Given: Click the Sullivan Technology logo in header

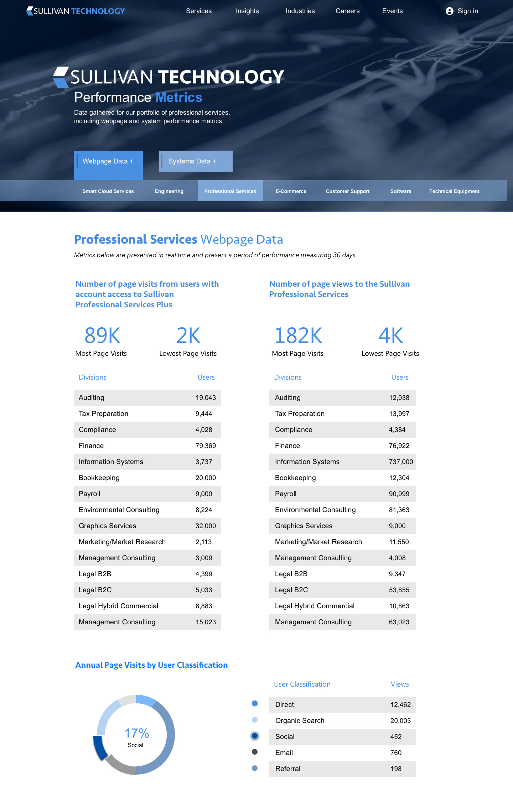Looking at the screenshot, I should tap(76, 11).
